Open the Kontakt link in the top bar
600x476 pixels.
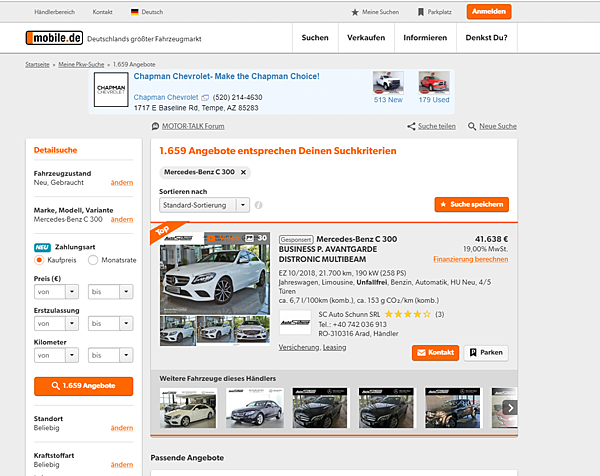pyautogui.click(x=103, y=12)
